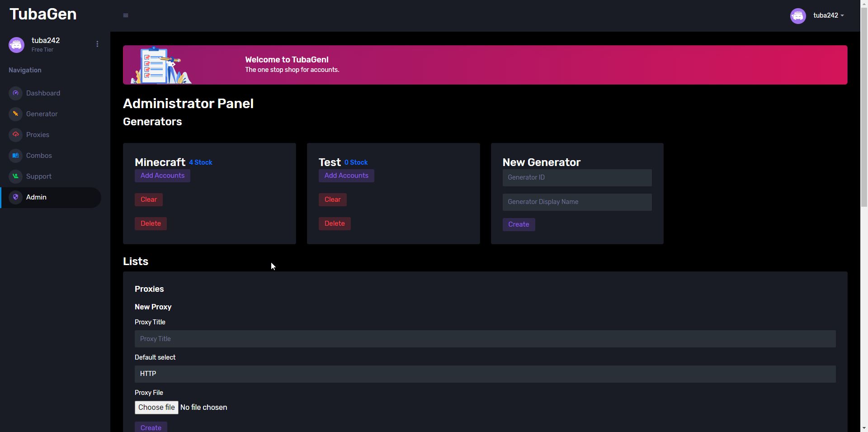Select the Admin navigation item
Image resolution: width=868 pixels, height=432 pixels.
(51, 198)
